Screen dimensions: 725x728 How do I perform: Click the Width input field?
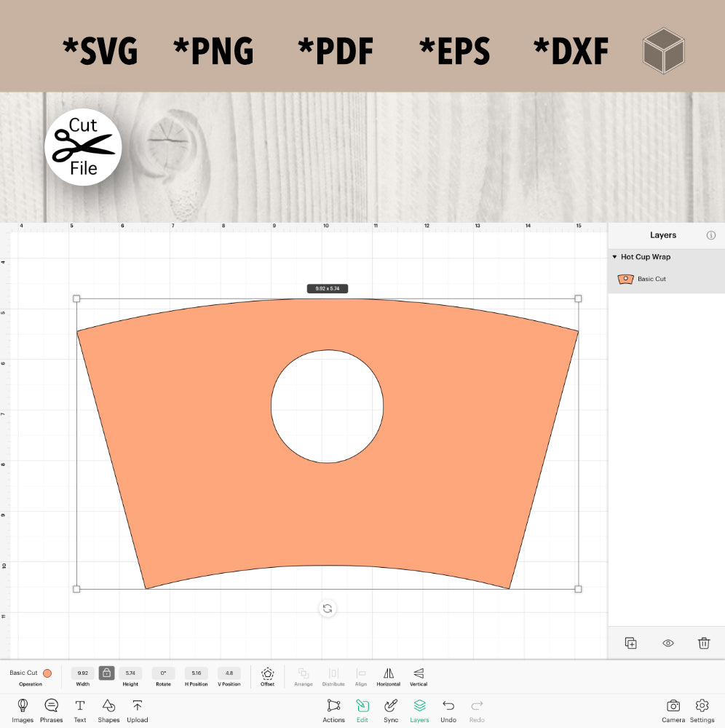(82, 673)
